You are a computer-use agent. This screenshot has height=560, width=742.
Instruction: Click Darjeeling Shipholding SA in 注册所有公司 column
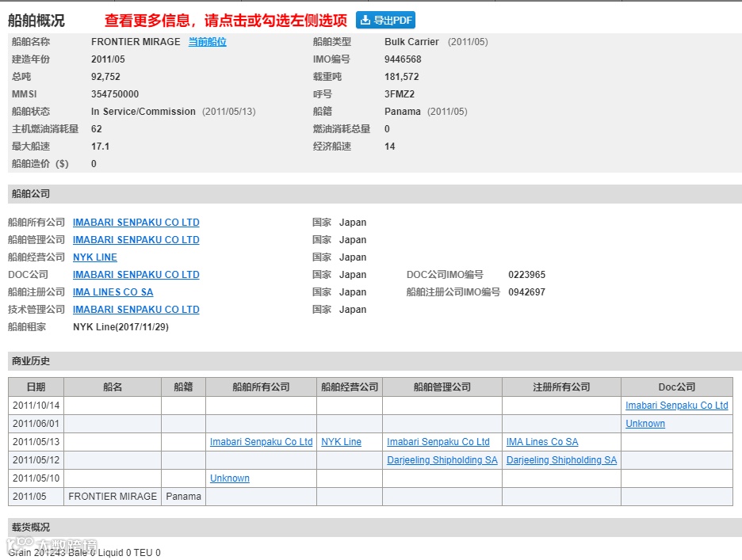point(562,460)
